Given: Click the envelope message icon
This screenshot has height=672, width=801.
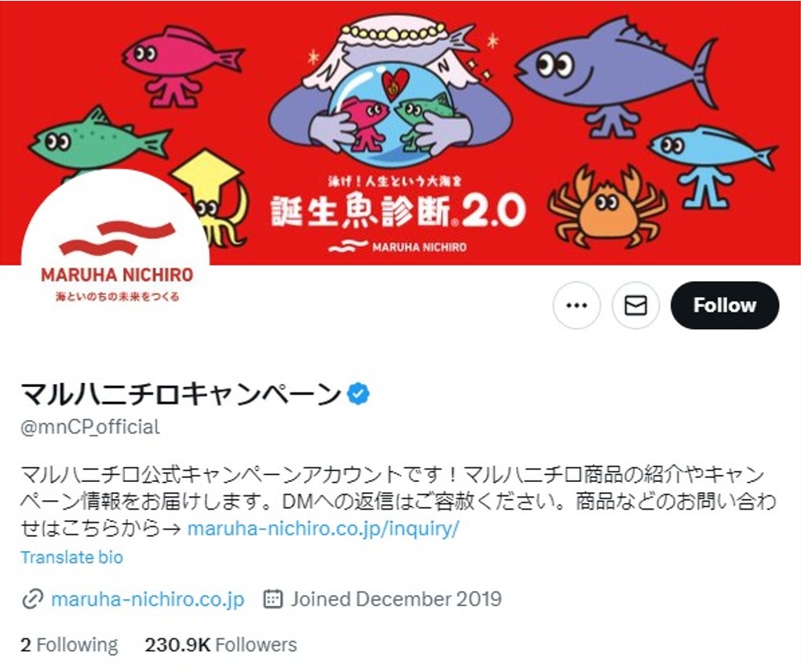Looking at the screenshot, I should (635, 305).
